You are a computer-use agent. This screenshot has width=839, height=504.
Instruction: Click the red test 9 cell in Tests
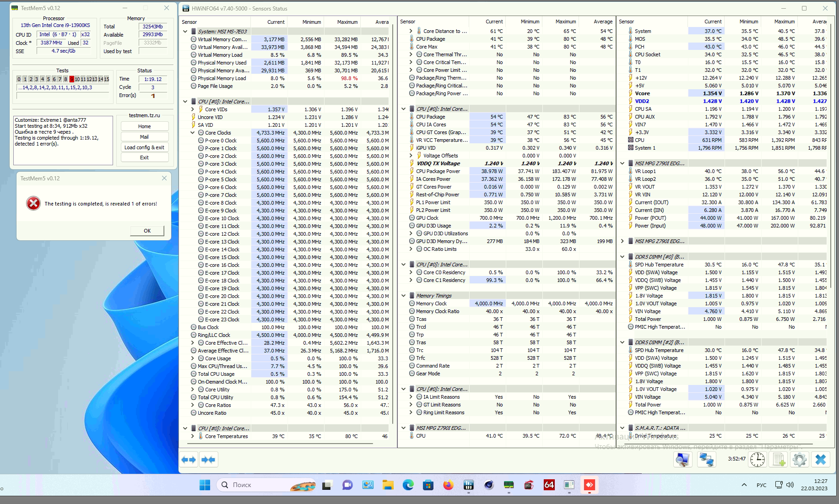click(x=71, y=79)
